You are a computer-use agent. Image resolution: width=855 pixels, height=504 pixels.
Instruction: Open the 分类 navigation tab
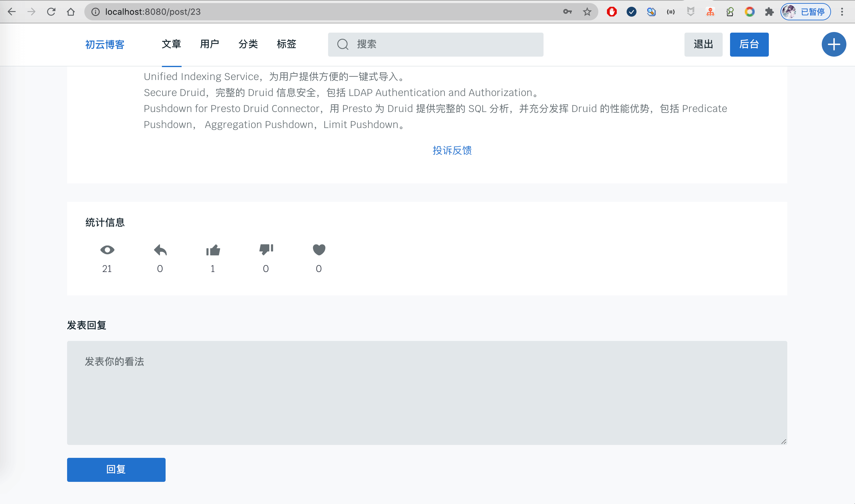(248, 44)
